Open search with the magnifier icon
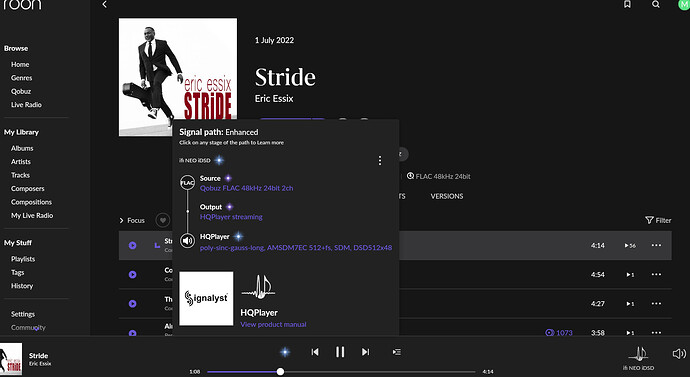 (656, 4)
